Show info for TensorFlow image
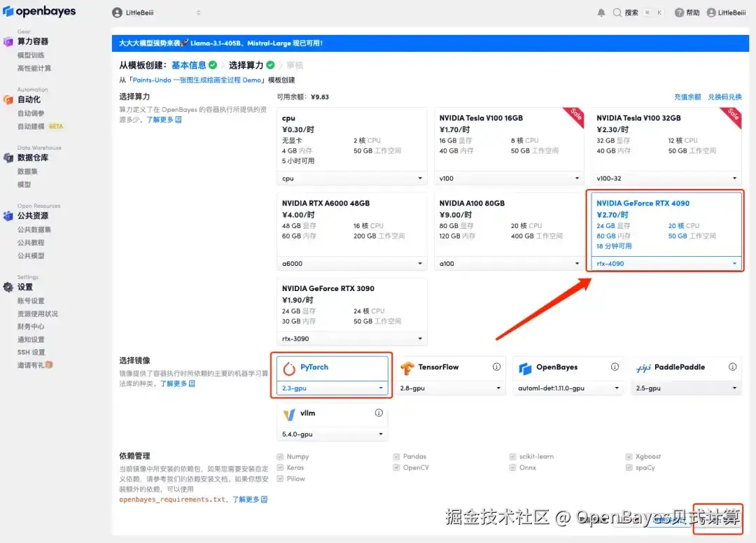Screen dimensions: 756x543 point(496,367)
